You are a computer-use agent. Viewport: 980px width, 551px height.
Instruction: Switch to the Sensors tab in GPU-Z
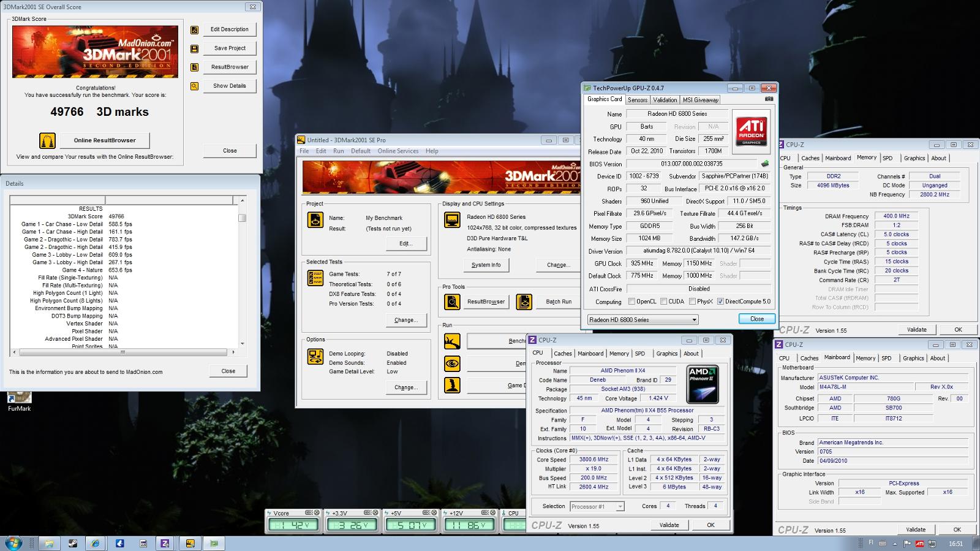tap(638, 100)
